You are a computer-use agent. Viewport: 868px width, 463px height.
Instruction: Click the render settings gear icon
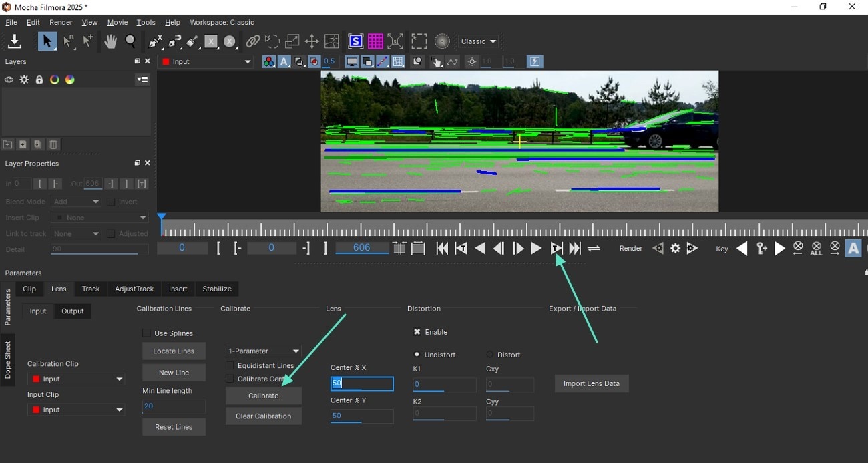pos(675,249)
